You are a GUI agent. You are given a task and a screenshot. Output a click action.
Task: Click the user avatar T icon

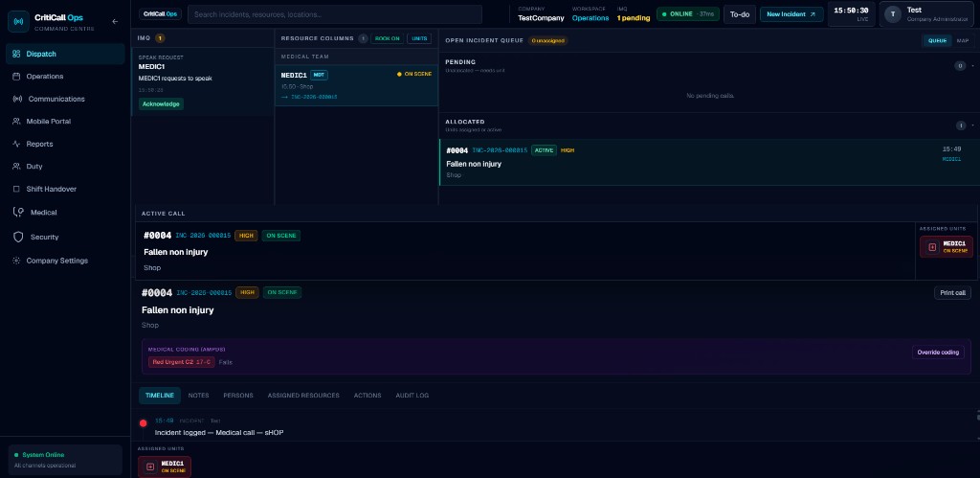pos(893,13)
